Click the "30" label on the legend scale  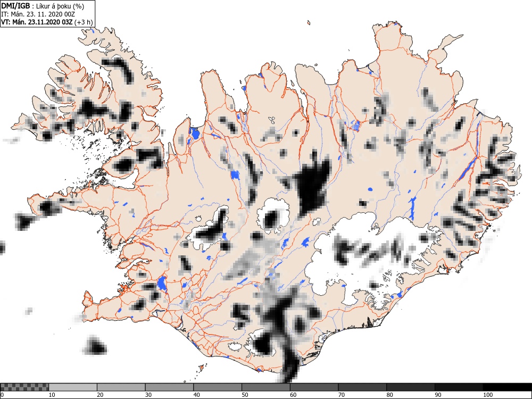[x=148, y=395]
